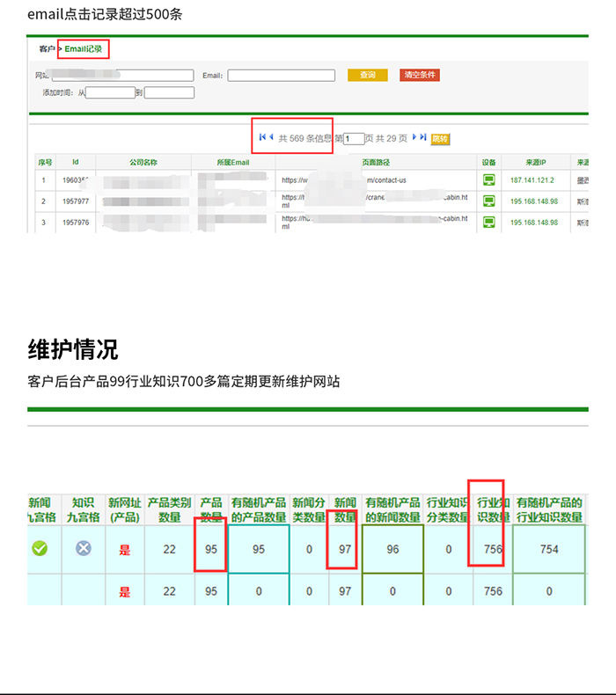Open the Email记录 breadcrumb link
Viewport: 616px width, 695px height.
point(83,48)
